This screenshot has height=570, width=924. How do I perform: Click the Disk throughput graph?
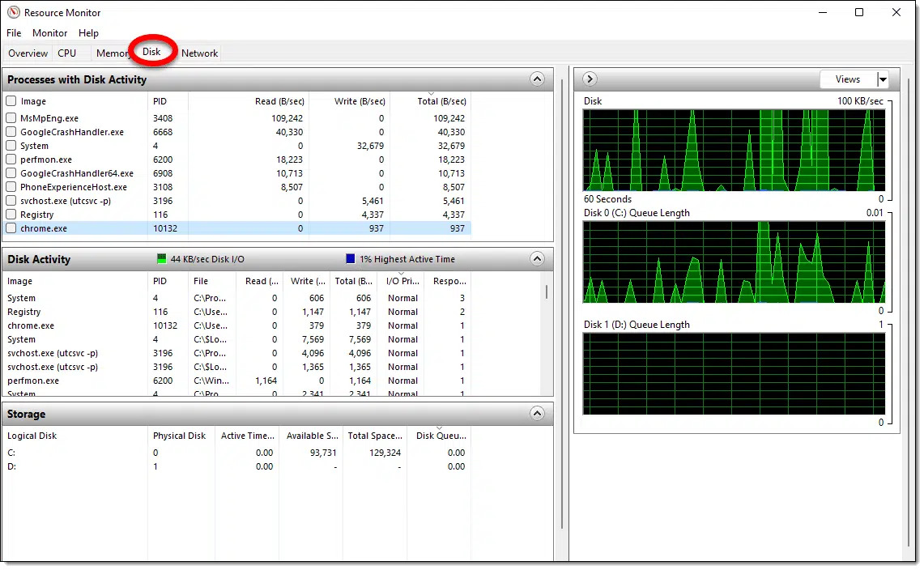734,151
